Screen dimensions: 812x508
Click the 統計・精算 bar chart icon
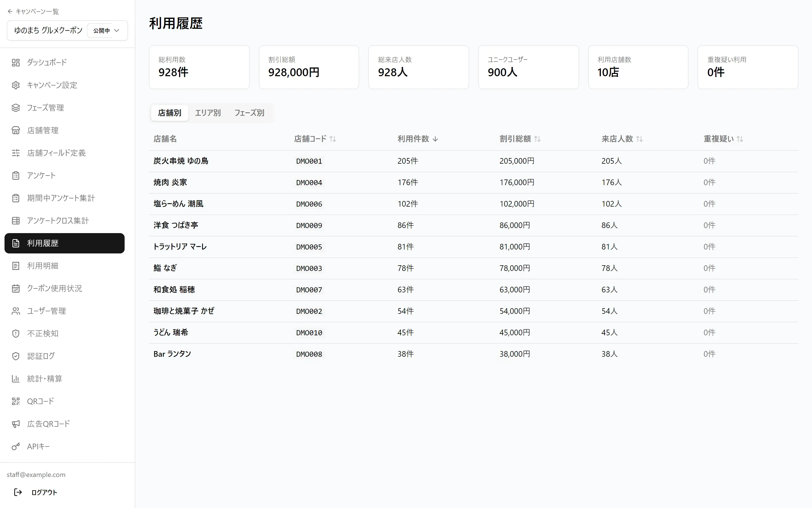click(x=16, y=379)
